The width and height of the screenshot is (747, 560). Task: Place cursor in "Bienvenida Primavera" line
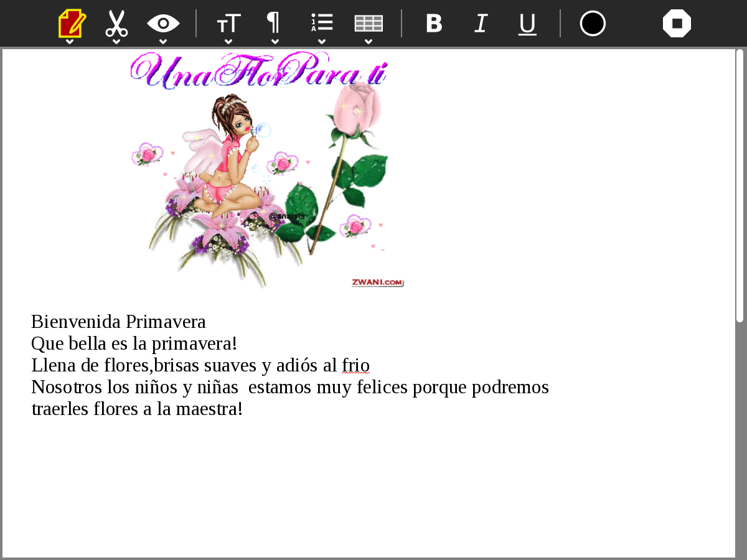[x=118, y=322]
